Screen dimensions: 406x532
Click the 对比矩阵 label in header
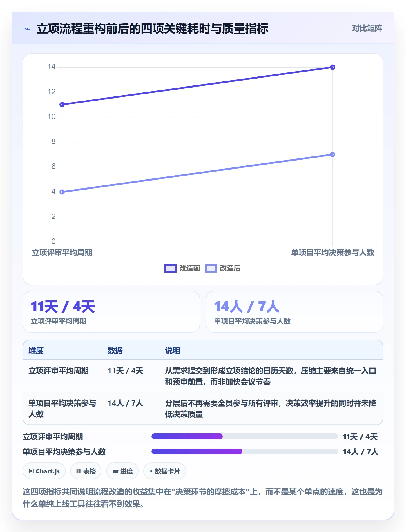coord(367,28)
